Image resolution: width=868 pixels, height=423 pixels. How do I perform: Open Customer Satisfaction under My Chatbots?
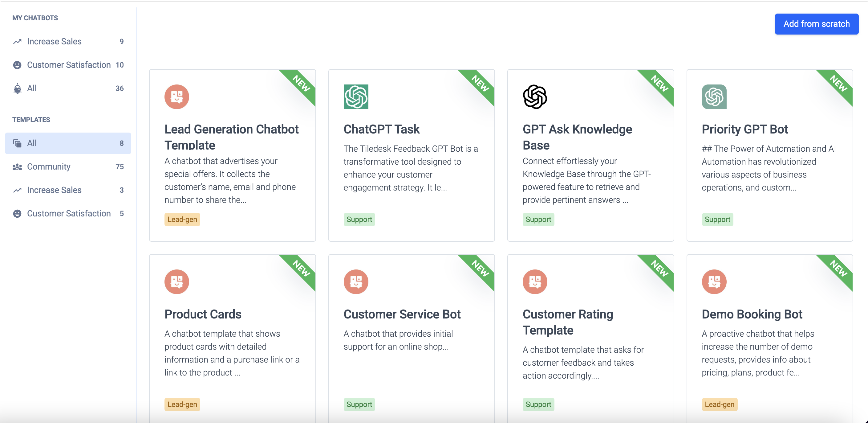pos(69,65)
